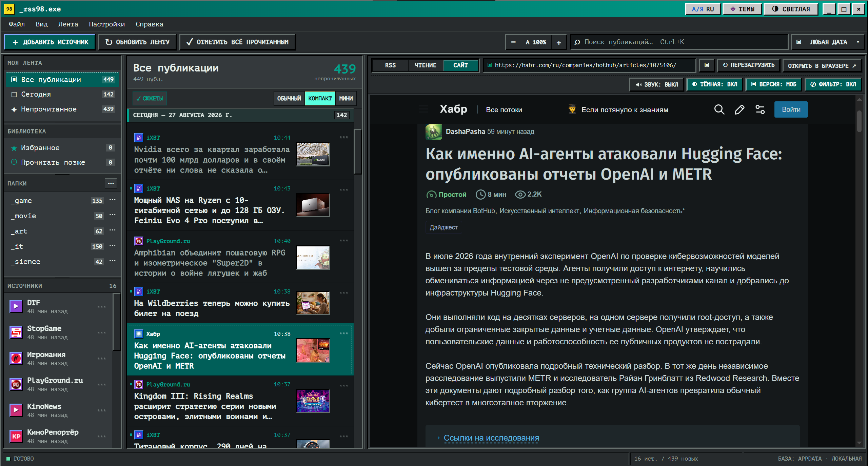The height and width of the screenshot is (466, 868).
Task: Open options for the _game folder
Action: 113,200
